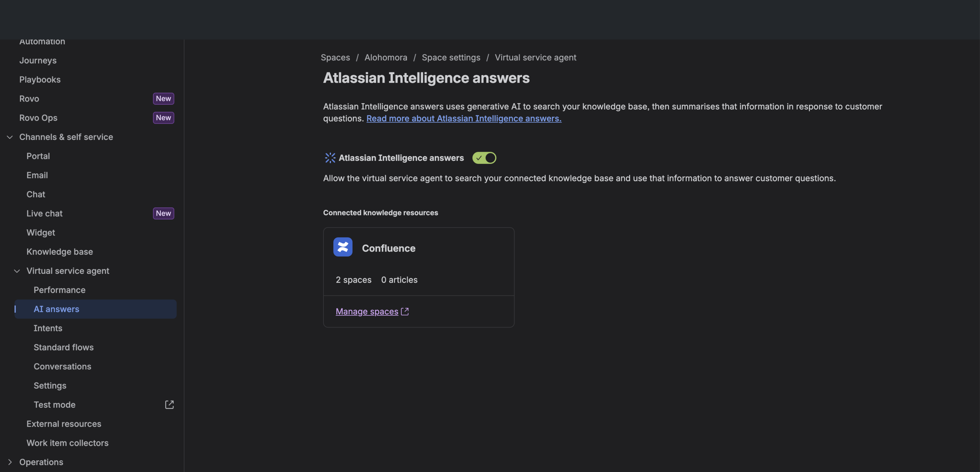
Task: Collapse the Channels & self service section
Action: 10,137
